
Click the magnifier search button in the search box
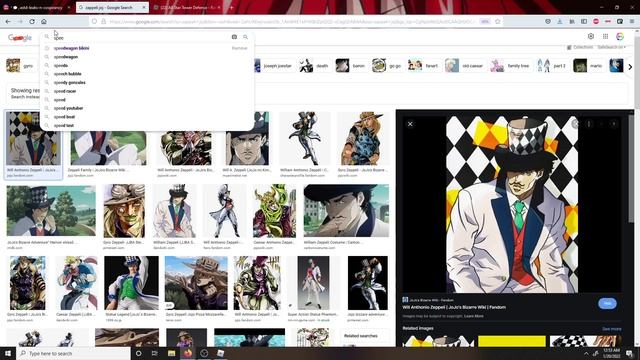[245, 37]
